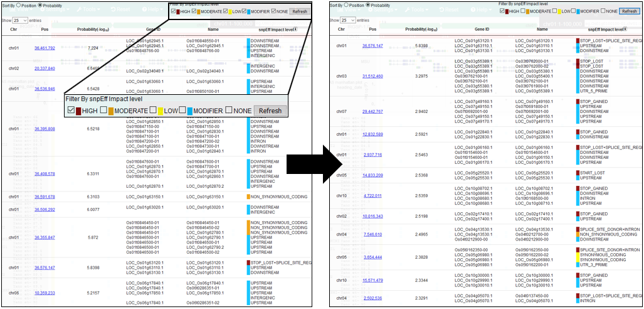This screenshot has width=644, height=309.
Task: Open snpEff Impact level info icon in right panel
Action: click(626, 29)
